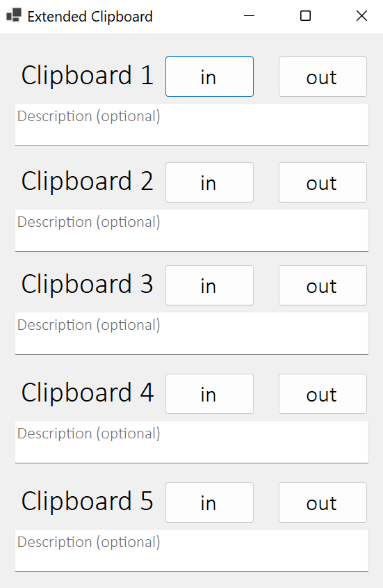
Task: Select the Clipboard 3 description text box
Action: coord(192,333)
